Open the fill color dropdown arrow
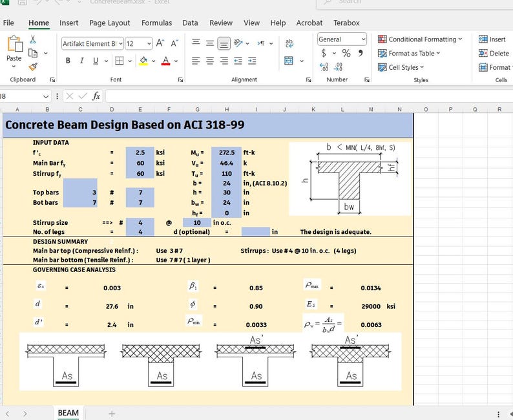This screenshot has height=420, width=513. (x=153, y=61)
